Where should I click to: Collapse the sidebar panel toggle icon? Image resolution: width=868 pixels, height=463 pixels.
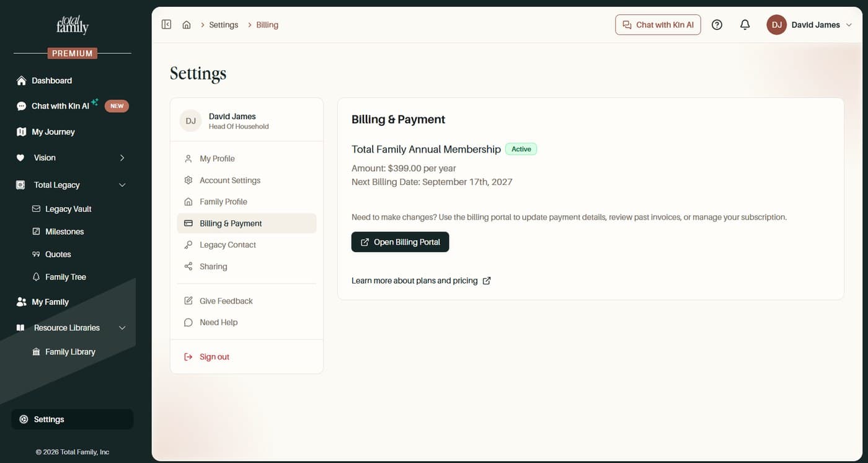click(166, 25)
